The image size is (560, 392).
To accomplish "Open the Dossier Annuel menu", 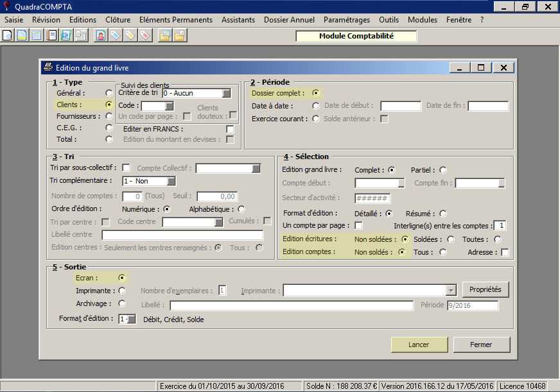I will point(289,20).
